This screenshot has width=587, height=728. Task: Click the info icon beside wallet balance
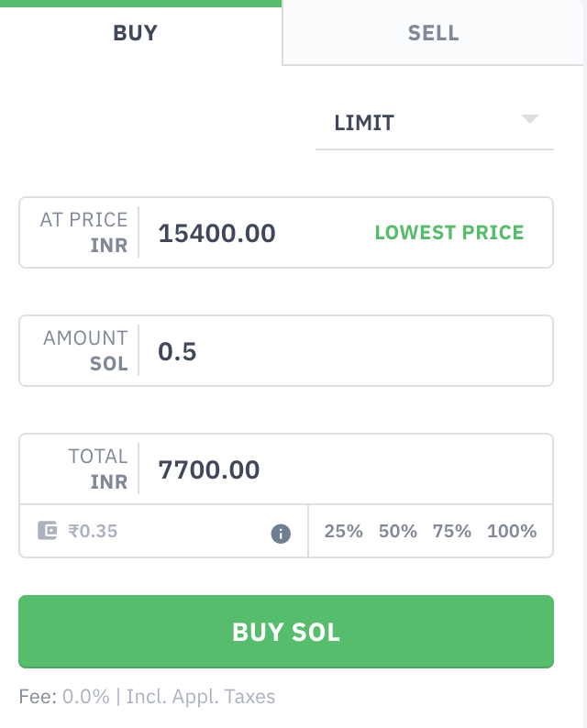click(281, 533)
